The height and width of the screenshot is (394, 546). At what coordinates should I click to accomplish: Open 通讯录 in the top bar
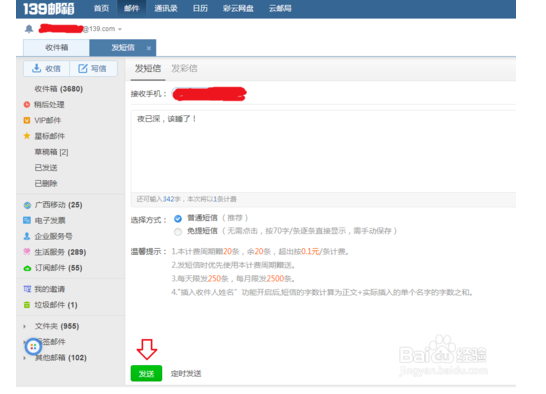click(x=166, y=8)
